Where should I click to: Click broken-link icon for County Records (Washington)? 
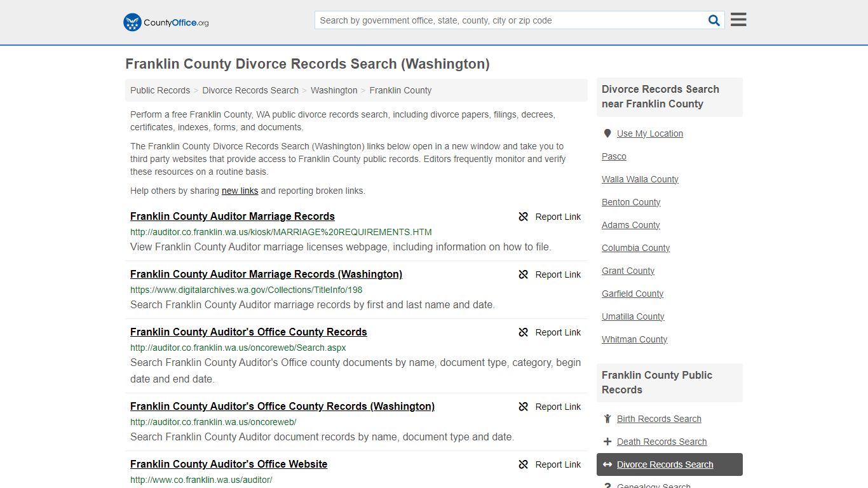[524, 407]
